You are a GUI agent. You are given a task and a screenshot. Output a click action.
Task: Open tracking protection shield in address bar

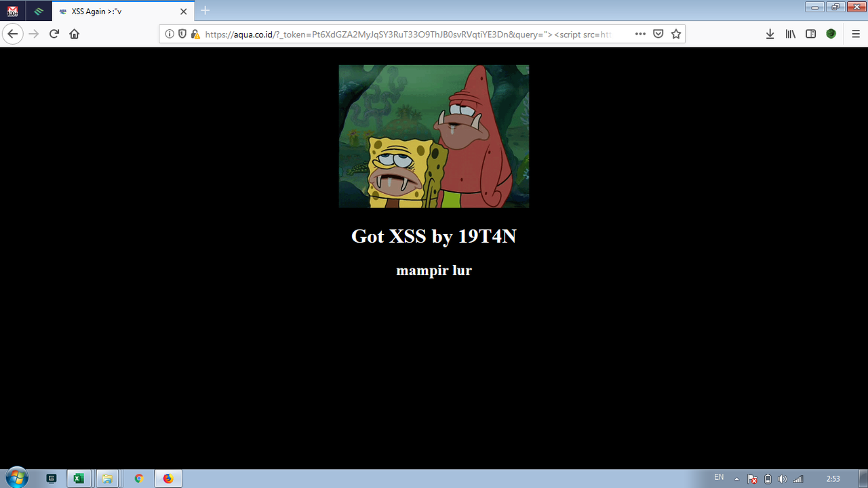182,34
